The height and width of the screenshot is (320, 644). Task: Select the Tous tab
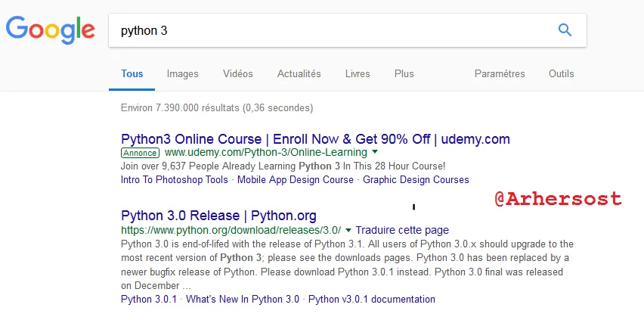132,74
